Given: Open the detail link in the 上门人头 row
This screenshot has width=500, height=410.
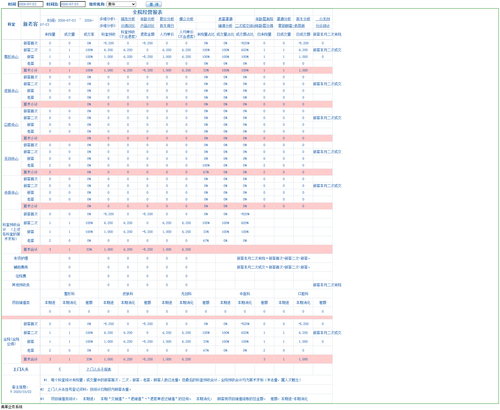Looking at the screenshot, I should point(99,369).
